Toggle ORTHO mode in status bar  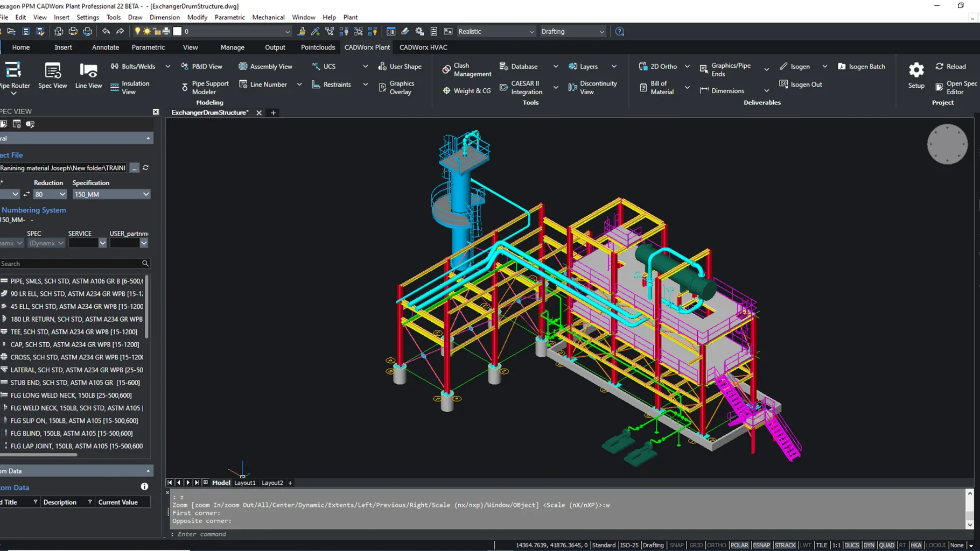[x=716, y=545]
